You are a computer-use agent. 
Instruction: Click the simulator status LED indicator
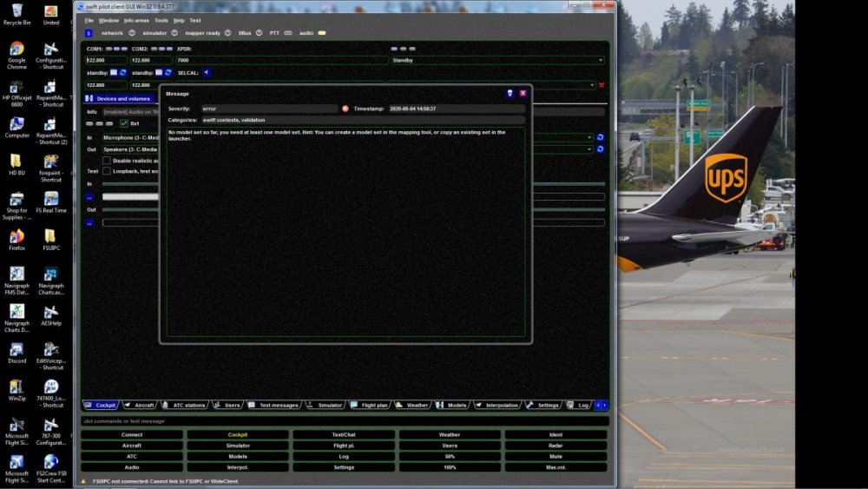coord(174,33)
